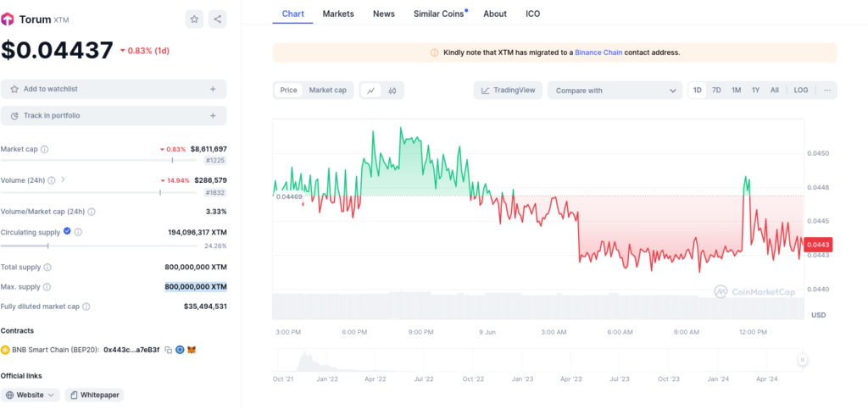Click the red 0.0443 price label
Image resolution: width=868 pixels, height=409 pixels.
820,244
